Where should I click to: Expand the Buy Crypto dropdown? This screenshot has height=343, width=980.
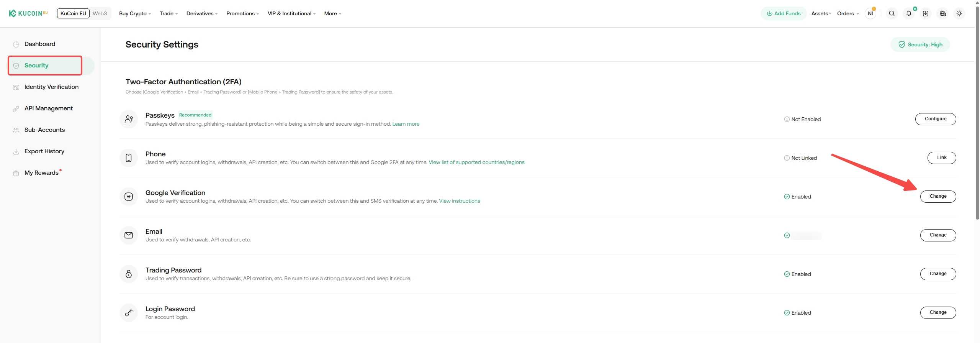[135, 13]
